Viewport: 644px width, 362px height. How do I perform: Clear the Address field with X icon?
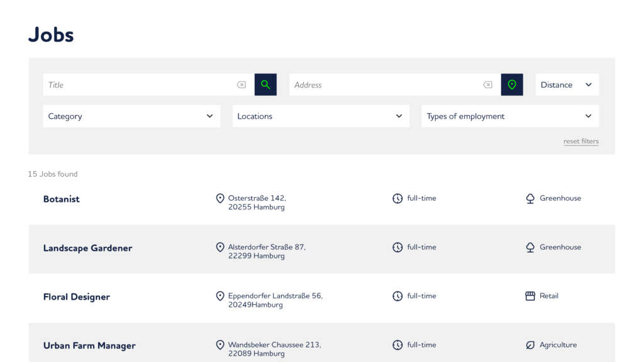(x=488, y=85)
